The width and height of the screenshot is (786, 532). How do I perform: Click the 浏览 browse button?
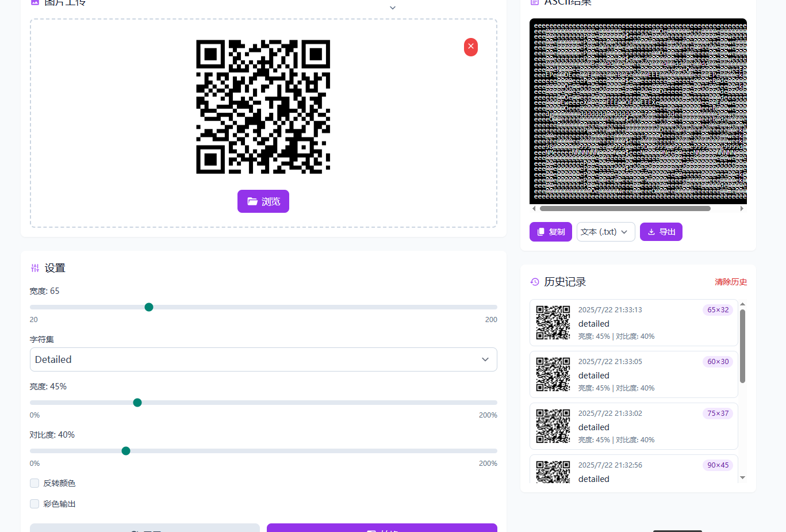tap(263, 201)
